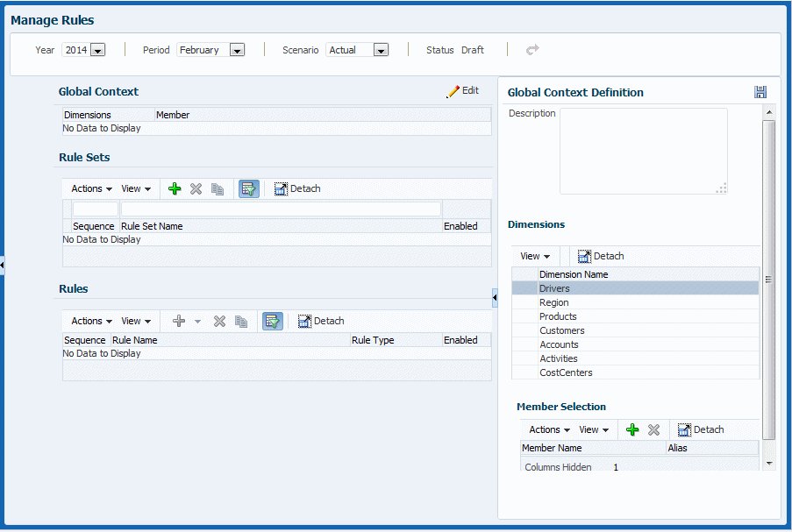This screenshot has width=792, height=532.
Task: Click the Detach icon in Rules toolbar
Action: pos(304,321)
